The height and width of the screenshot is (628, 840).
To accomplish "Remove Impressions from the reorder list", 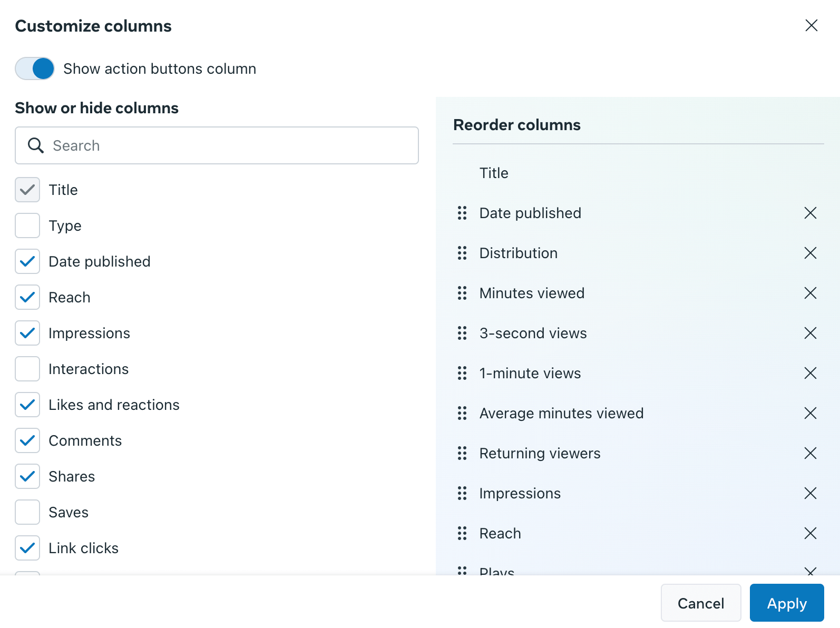I will click(x=810, y=493).
